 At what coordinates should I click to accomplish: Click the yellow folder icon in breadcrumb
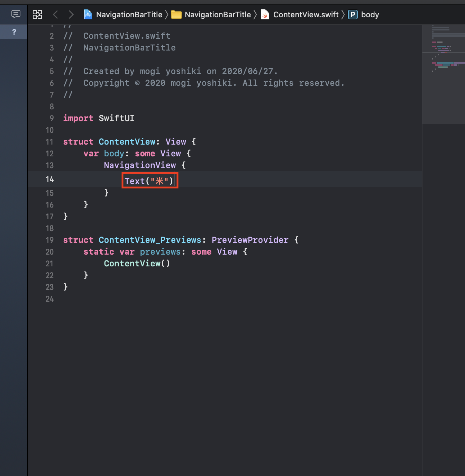(x=176, y=15)
